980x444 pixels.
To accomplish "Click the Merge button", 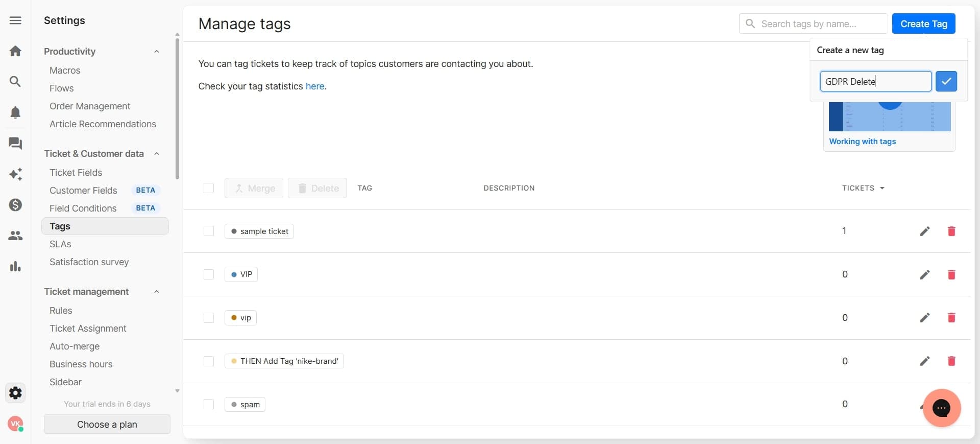I will [254, 188].
